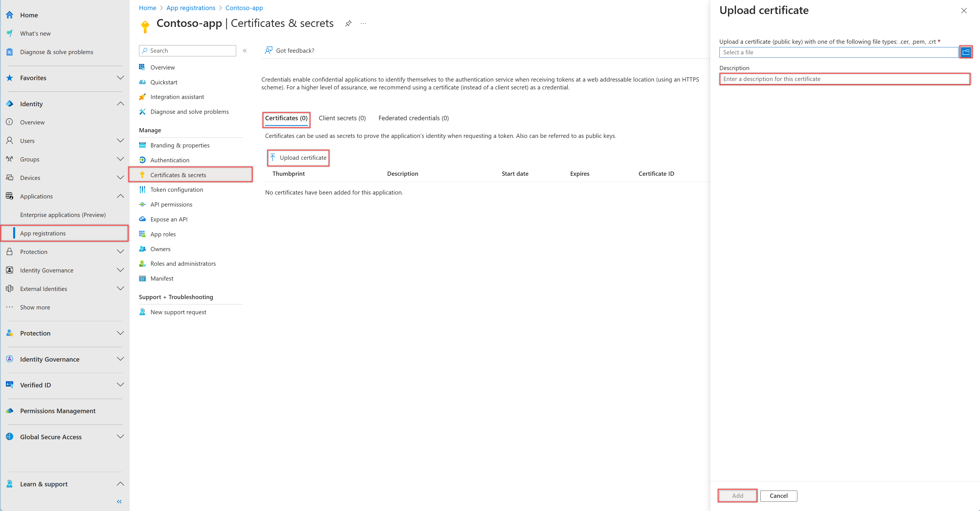The height and width of the screenshot is (511, 980).
Task: Click the file browse icon for certificate upload
Action: (x=965, y=52)
